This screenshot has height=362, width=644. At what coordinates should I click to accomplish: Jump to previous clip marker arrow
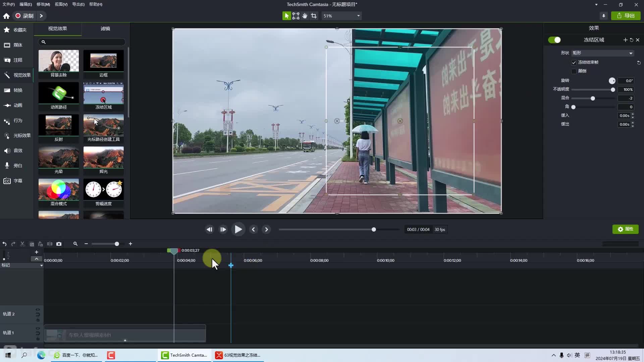coord(253,230)
